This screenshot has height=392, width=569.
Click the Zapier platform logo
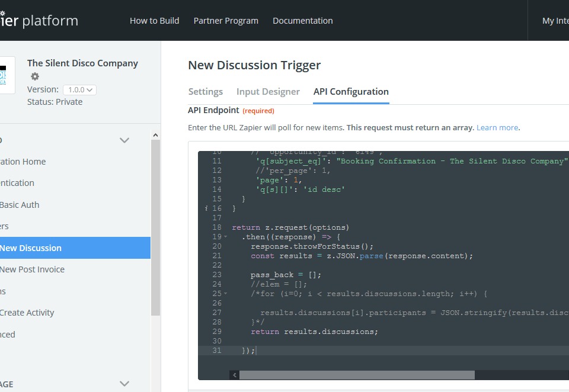click(x=39, y=20)
